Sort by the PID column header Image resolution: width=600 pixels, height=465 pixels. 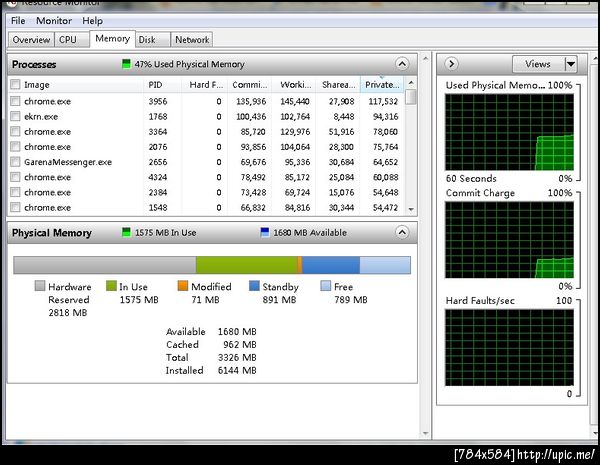162,85
